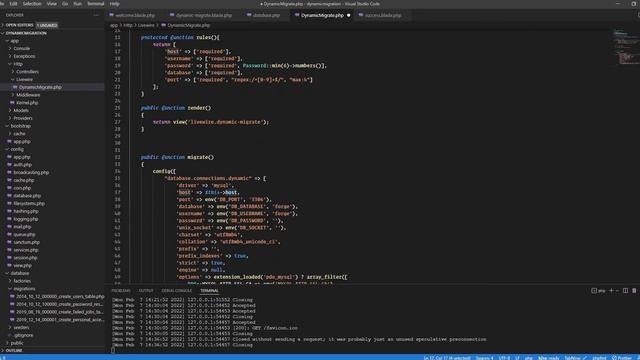Expand the Providers folder
The image size is (640, 360).
click(23, 118)
